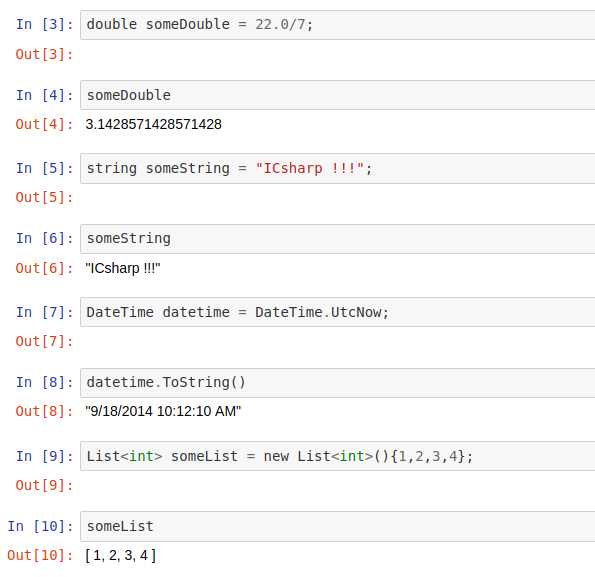This screenshot has width=595, height=577.
Task: Click output value 3.142857142857​1428
Action: click(153, 124)
